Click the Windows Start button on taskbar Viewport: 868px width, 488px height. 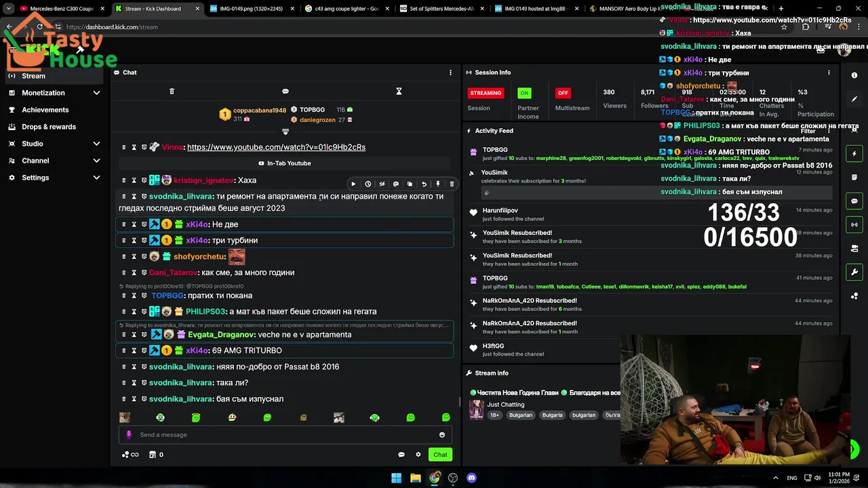click(397, 478)
